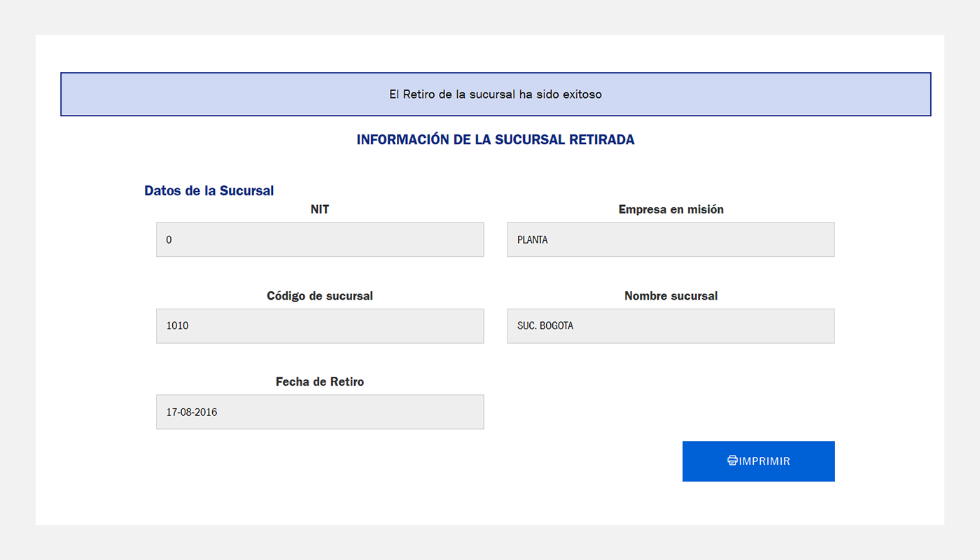Click the Código de sucursal field 1010

pyautogui.click(x=320, y=326)
